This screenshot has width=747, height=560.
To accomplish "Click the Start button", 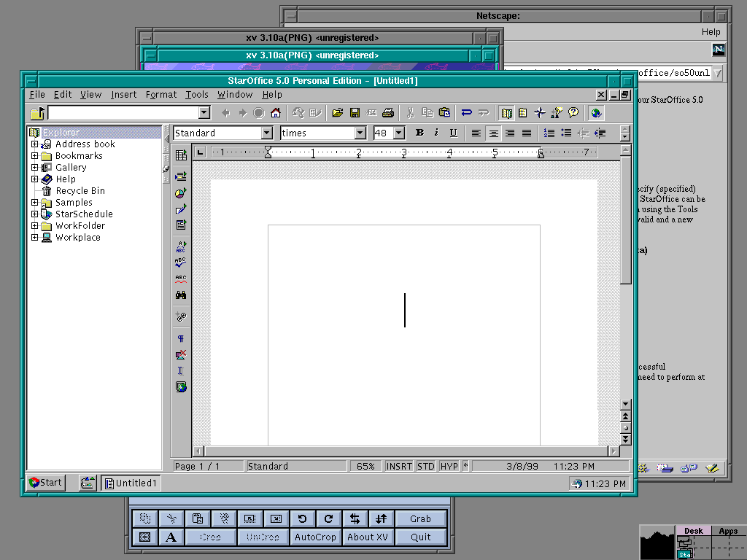I will point(45,482).
